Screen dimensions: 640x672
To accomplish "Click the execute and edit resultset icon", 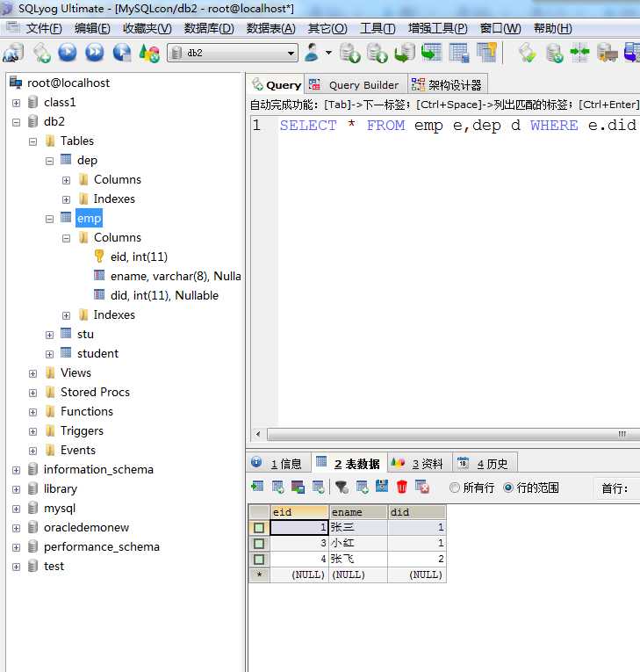I will click(x=122, y=53).
